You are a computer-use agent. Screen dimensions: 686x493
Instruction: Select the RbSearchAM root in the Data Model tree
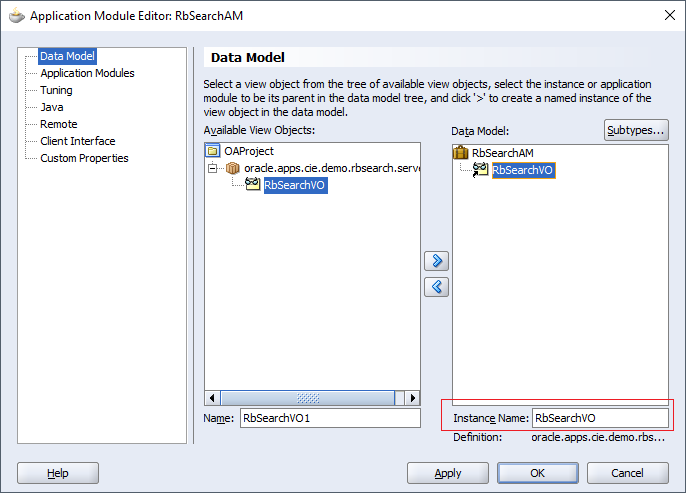pyautogui.click(x=503, y=153)
